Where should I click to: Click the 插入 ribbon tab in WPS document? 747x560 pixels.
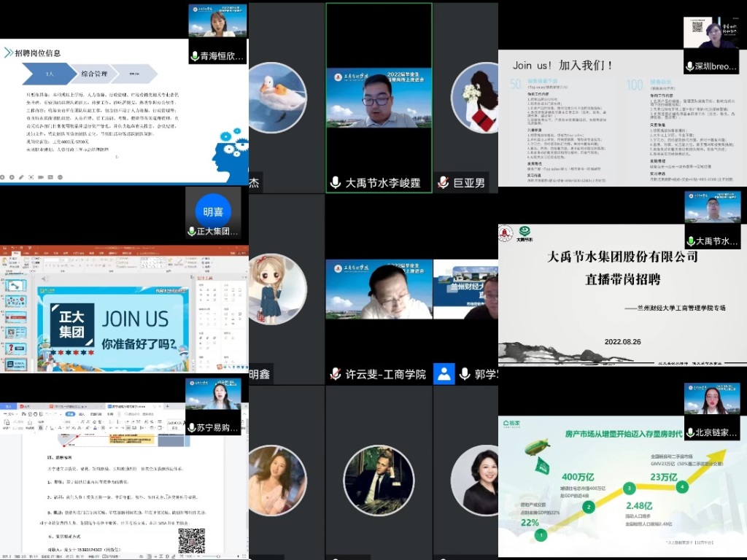(82, 414)
